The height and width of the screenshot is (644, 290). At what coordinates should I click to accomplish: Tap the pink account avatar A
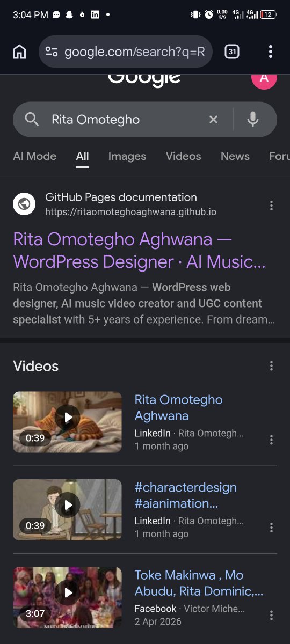click(x=264, y=78)
